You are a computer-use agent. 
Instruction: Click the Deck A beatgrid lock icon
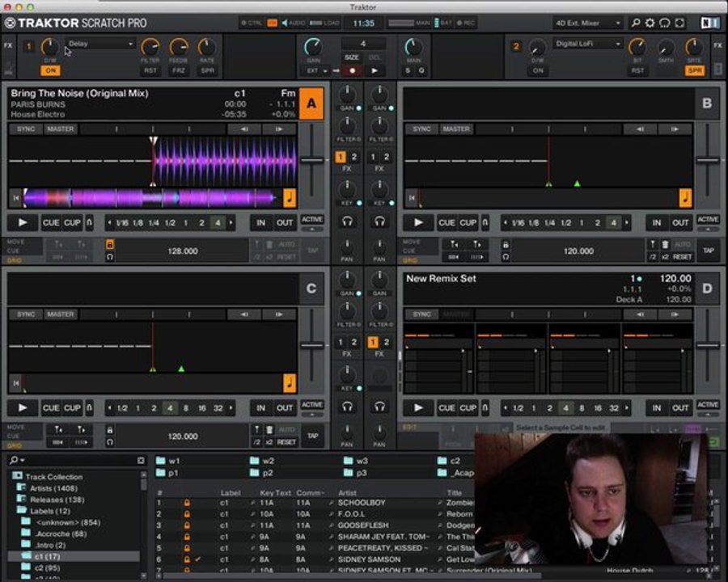click(x=109, y=244)
